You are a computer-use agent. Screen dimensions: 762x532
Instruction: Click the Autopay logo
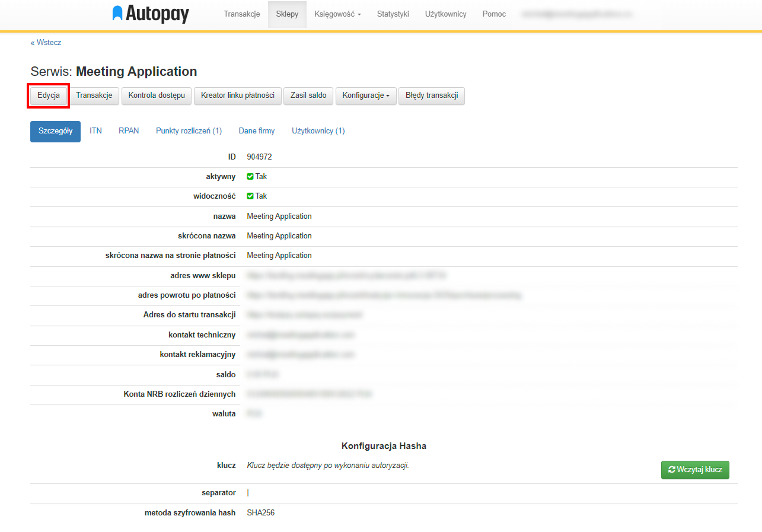[151, 14]
